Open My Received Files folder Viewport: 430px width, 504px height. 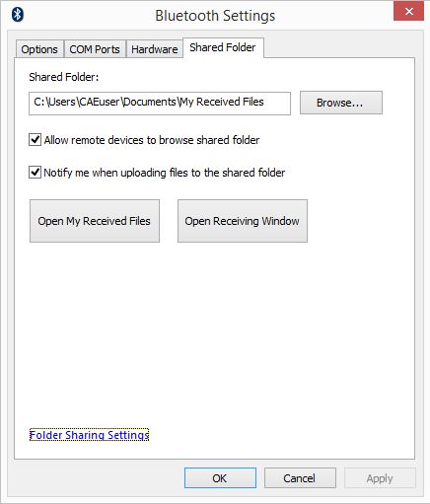click(x=95, y=221)
